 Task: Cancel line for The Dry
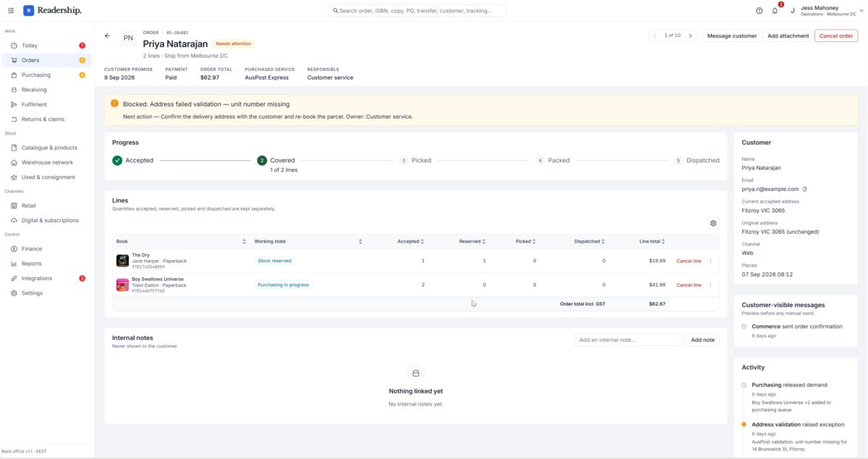pos(689,261)
